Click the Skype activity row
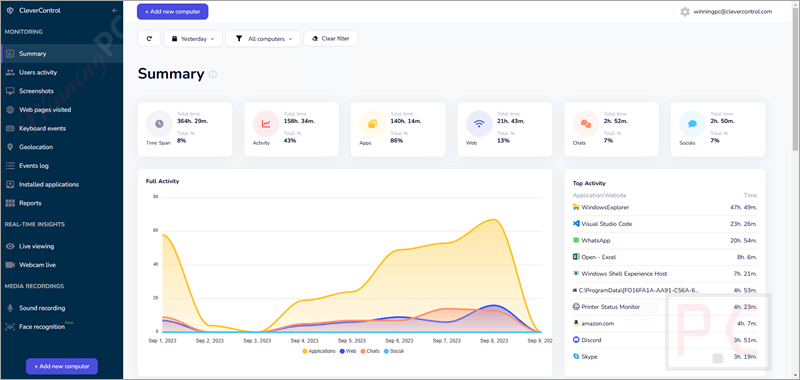The height and width of the screenshot is (380, 800). (665, 357)
